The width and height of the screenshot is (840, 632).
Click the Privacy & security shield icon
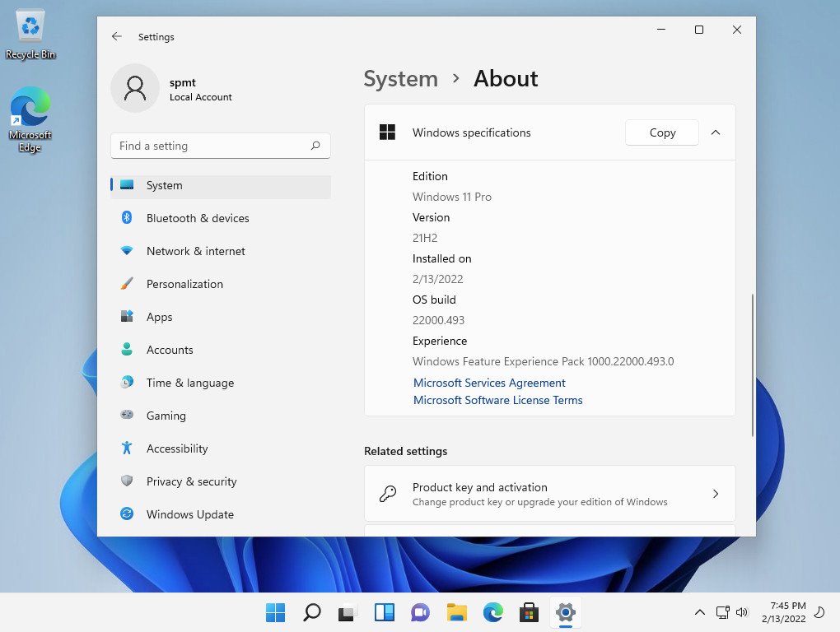127,481
